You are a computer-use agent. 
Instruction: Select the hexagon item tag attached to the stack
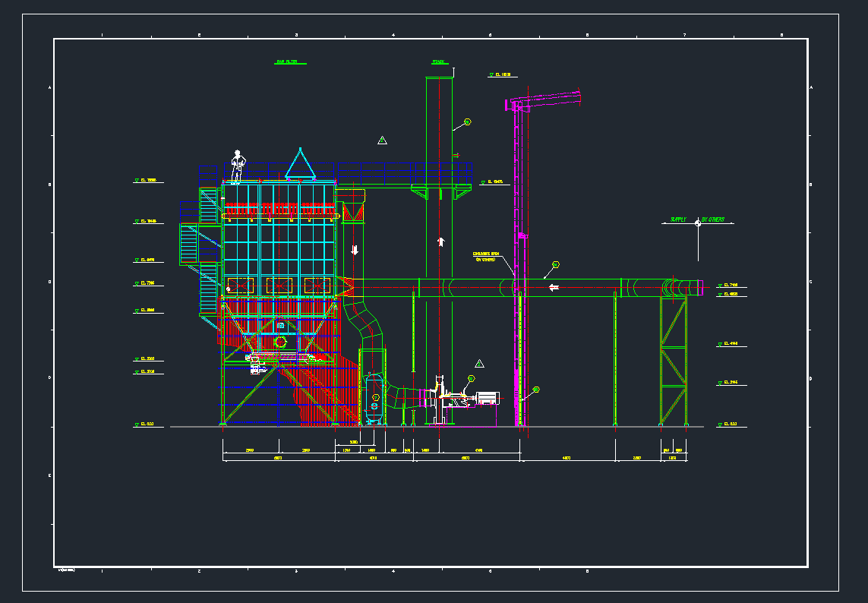tap(467, 122)
